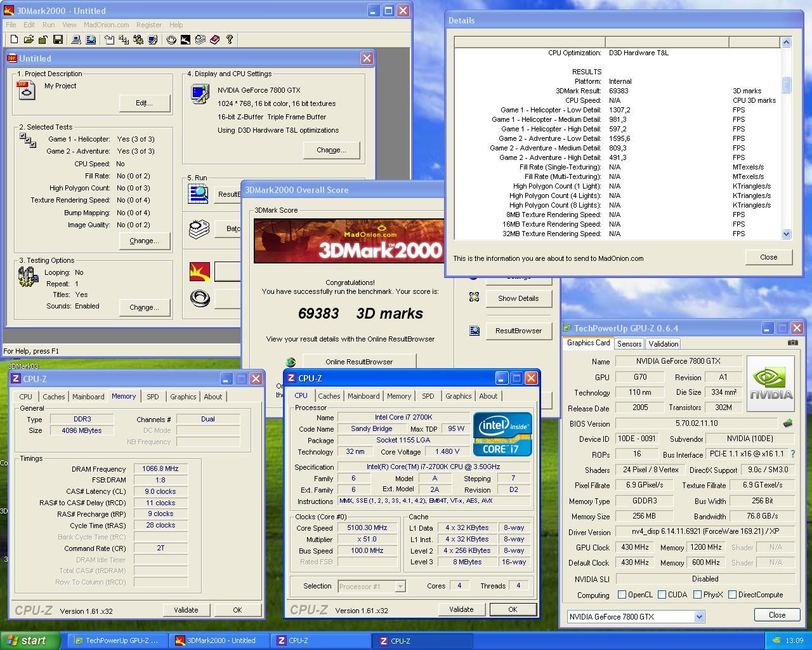Click the GPU-Z Name field GeForce 7800 GTX
This screenshot has height=650, width=812.
tap(678, 361)
